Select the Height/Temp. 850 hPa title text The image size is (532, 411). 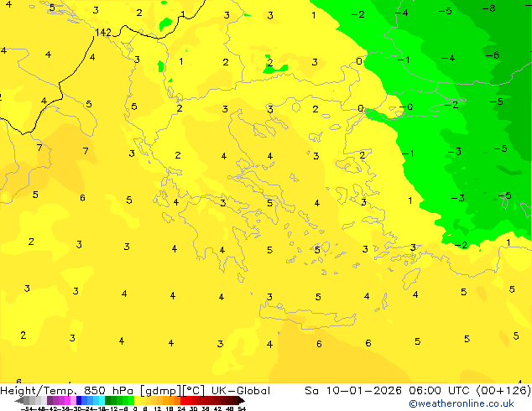pos(67,391)
